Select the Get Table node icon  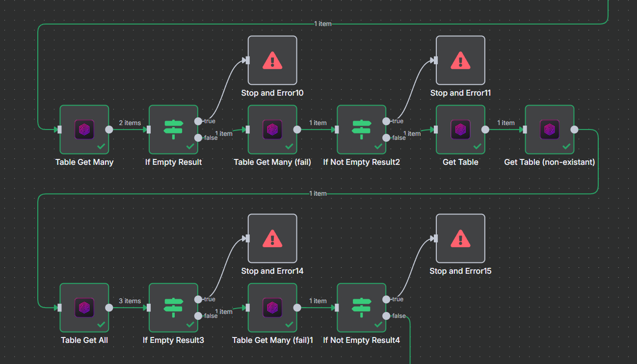[x=460, y=130]
